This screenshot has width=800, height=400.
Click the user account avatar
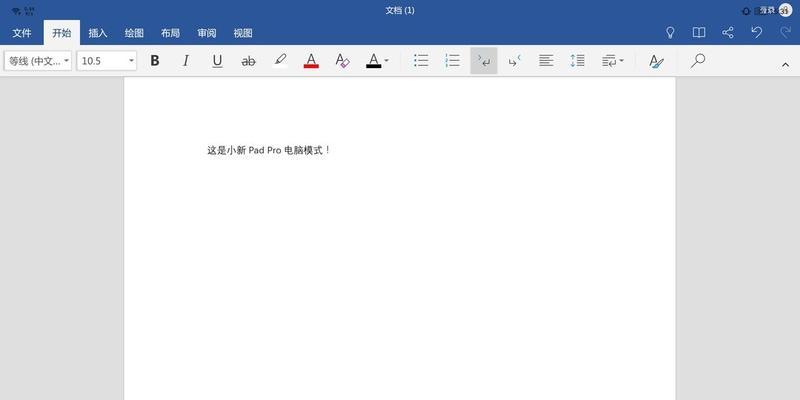[x=785, y=10]
